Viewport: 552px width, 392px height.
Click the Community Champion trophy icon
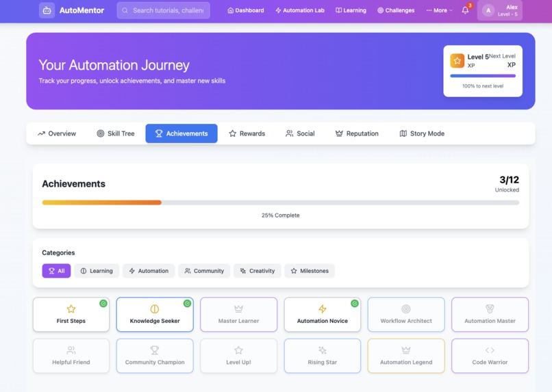[x=155, y=350]
